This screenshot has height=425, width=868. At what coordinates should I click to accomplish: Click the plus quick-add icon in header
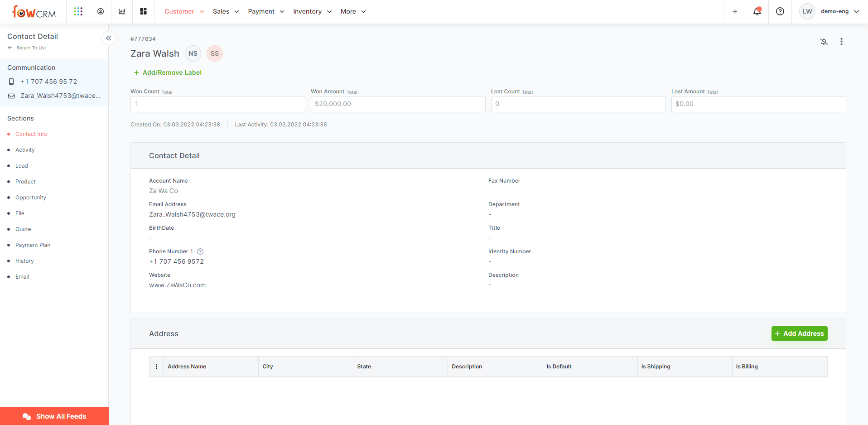click(x=735, y=11)
